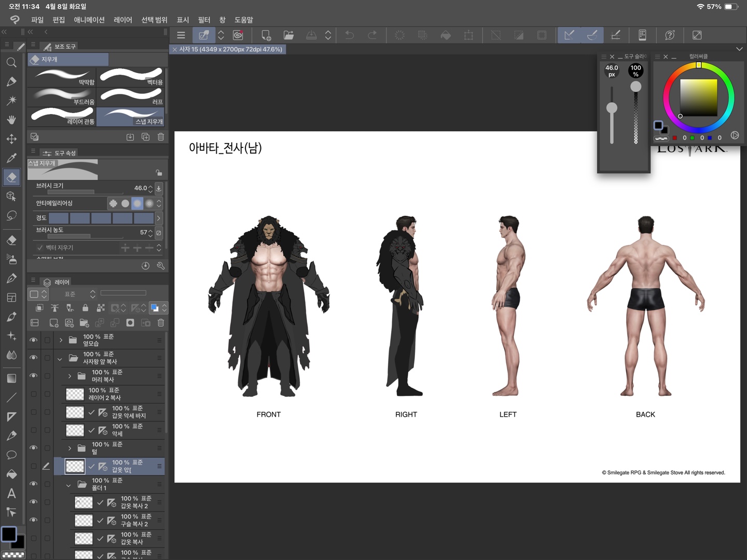
Task: Open the palette dock chevron at top right
Action: point(739,49)
